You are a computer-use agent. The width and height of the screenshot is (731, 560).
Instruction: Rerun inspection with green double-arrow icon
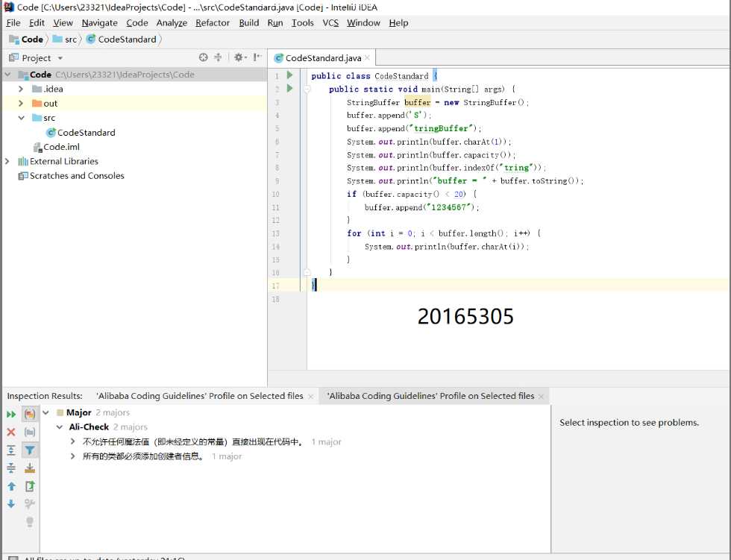[x=11, y=414]
